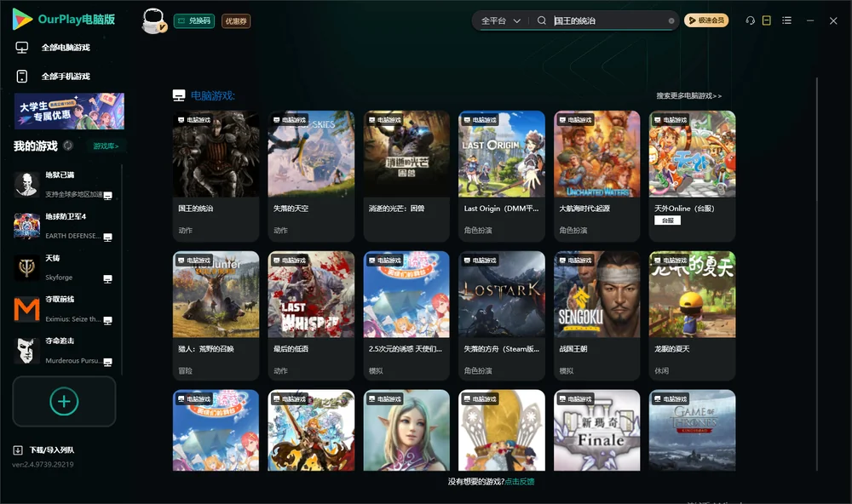852x504 pixels.
Task: Click the monitor icon beside 全部电脑游戏
Action: click(22, 48)
